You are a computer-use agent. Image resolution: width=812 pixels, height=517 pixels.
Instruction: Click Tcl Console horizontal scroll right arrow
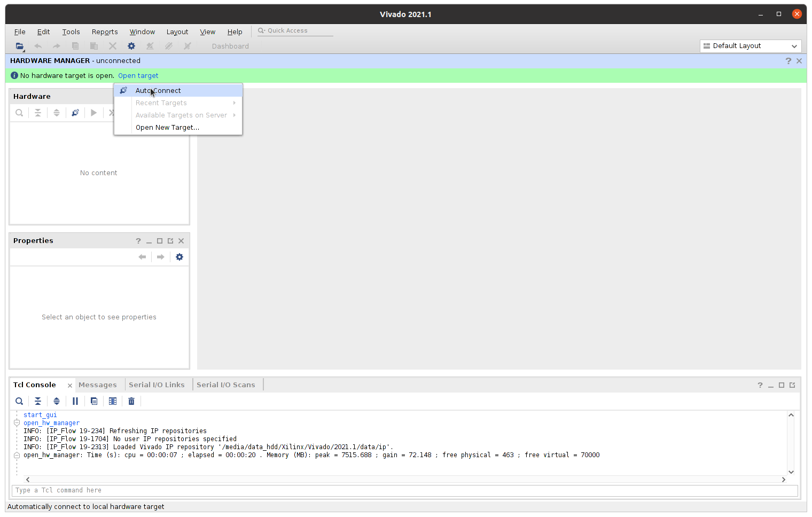click(x=784, y=480)
